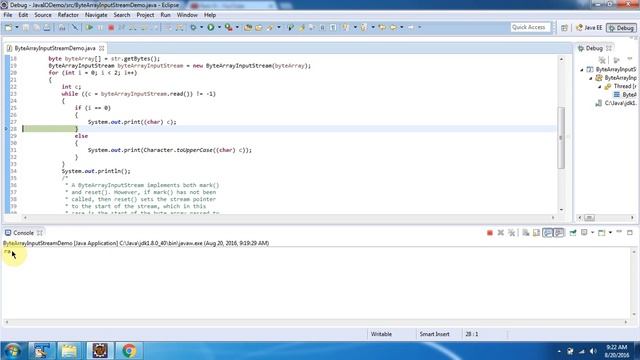The height and width of the screenshot is (360, 640).
Task: Open the Navigate menu
Action: pos(96,15)
